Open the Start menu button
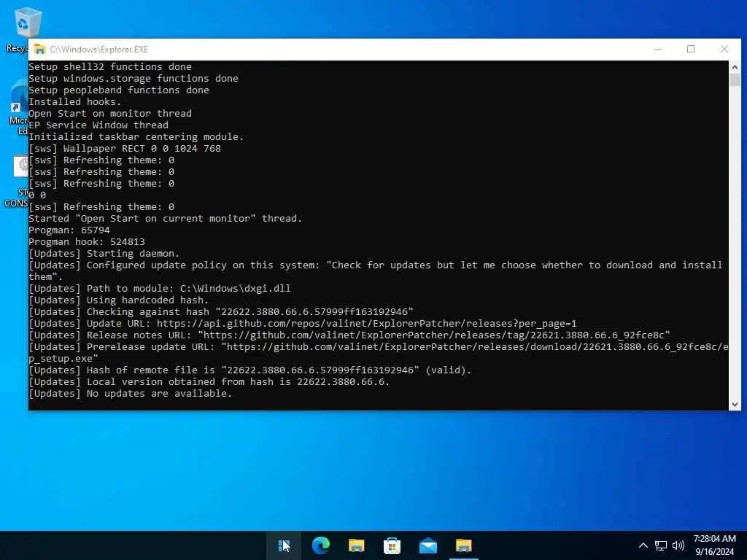Viewport: 747px width, 560px height. (x=284, y=545)
